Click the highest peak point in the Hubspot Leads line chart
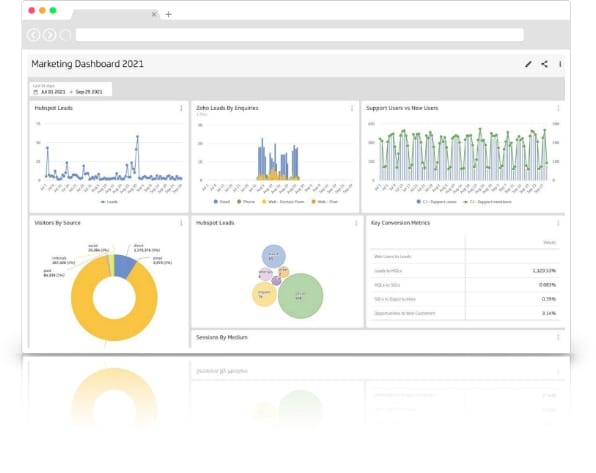 (x=138, y=136)
